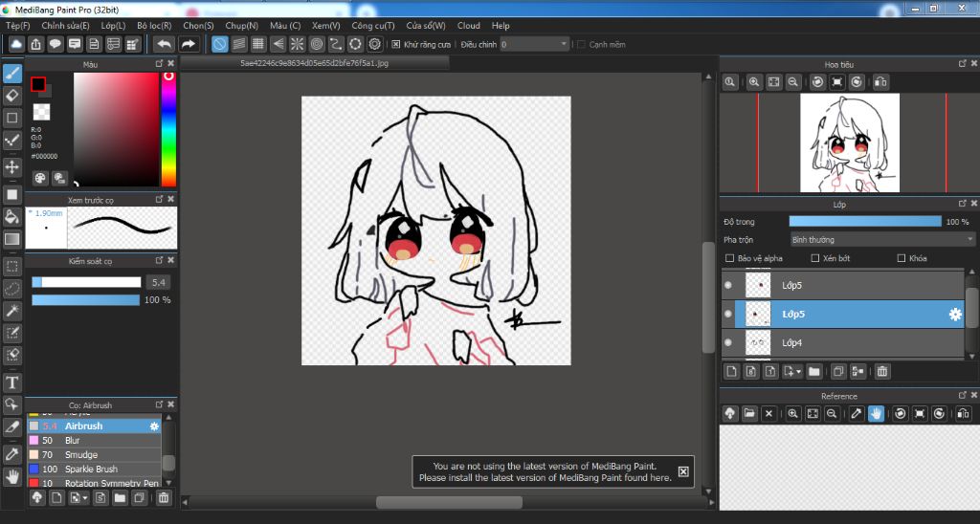980x524 pixels.
Task: Open the cloud icon in top toolbar
Action: (x=16, y=44)
